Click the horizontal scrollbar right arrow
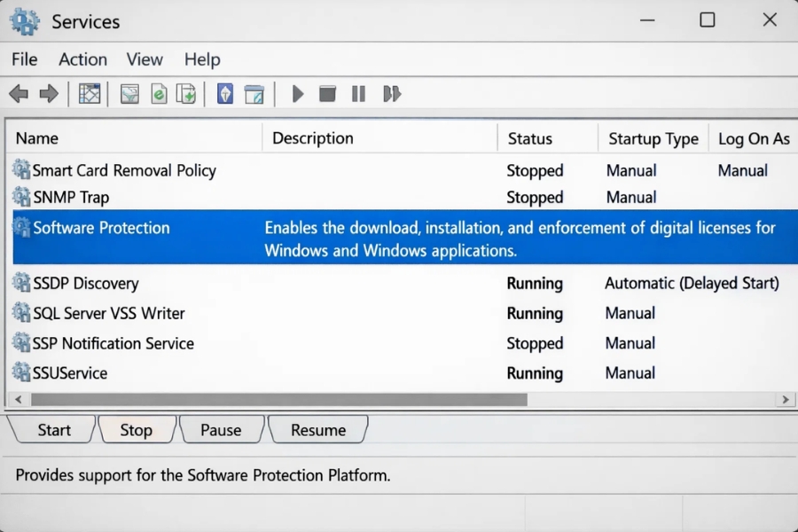 coord(785,400)
